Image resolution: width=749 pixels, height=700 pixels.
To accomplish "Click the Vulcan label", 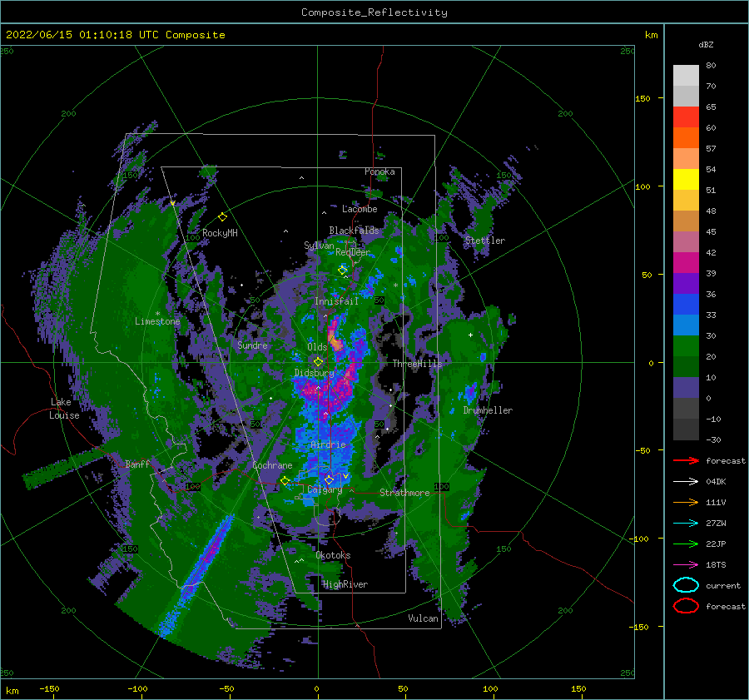I will [423, 618].
